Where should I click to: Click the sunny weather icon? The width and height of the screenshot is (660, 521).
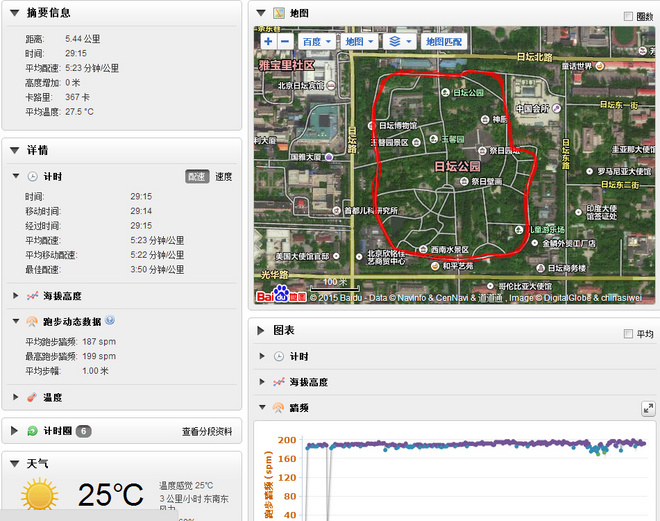tap(39, 494)
